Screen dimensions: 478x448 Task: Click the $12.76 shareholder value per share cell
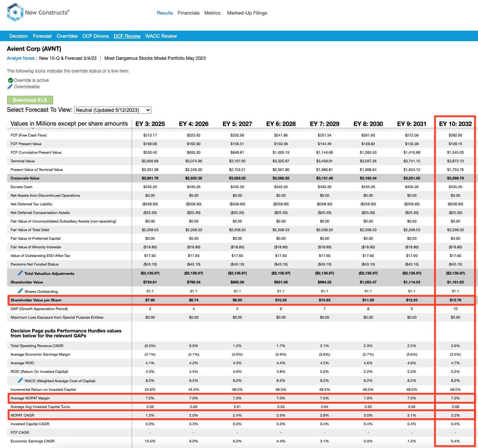click(455, 300)
